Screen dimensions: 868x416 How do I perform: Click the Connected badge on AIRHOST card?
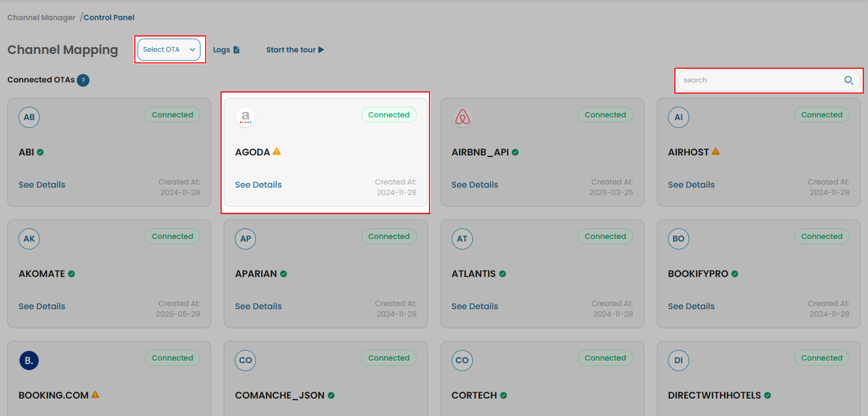(x=821, y=115)
